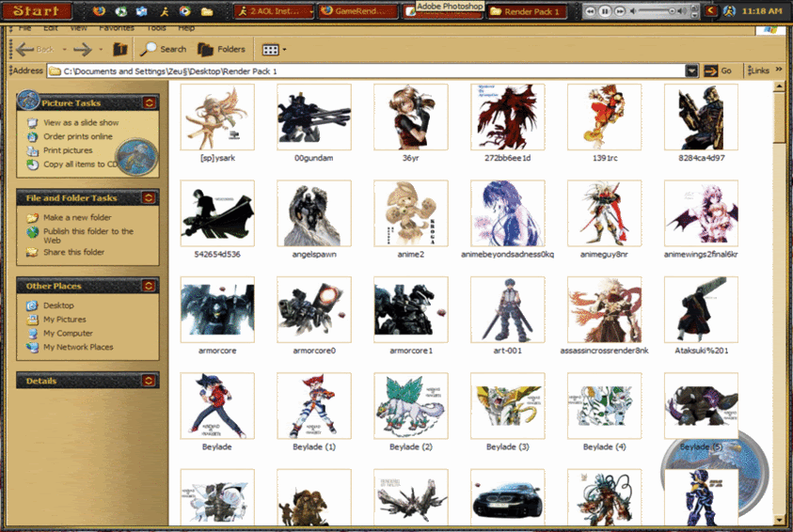Toggle the Folders pane
793x532 pixels.
click(221, 49)
